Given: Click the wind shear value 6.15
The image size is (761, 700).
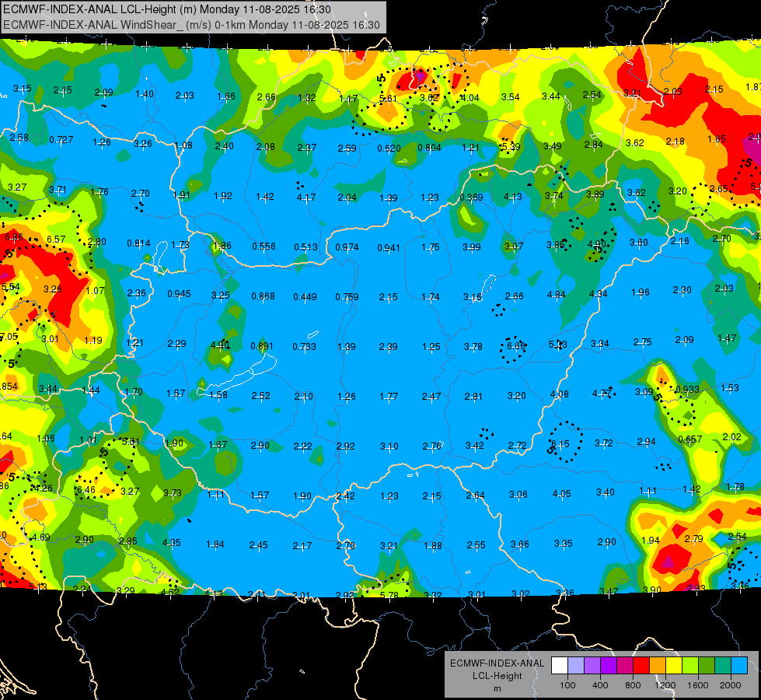Looking at the screenshot, I should [560, 444].
